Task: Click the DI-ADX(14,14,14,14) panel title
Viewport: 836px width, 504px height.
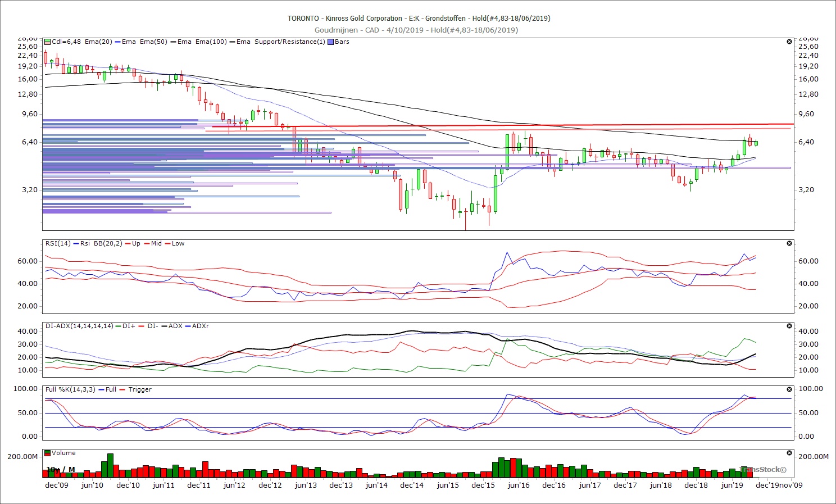Action: [79, 326]
